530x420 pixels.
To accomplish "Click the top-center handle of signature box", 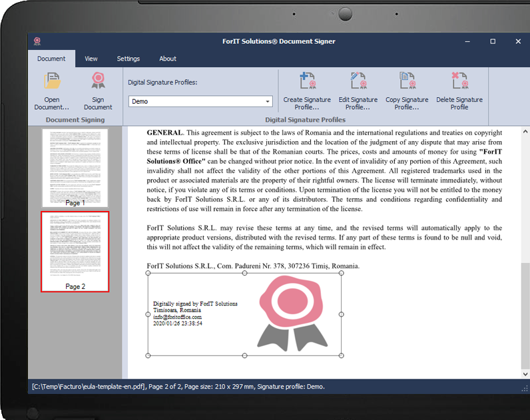I will click(245, 273).
